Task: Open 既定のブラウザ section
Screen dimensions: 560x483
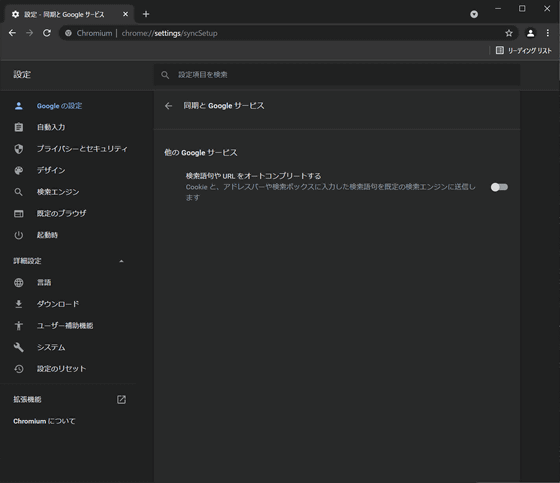Action: click(61, 213)
